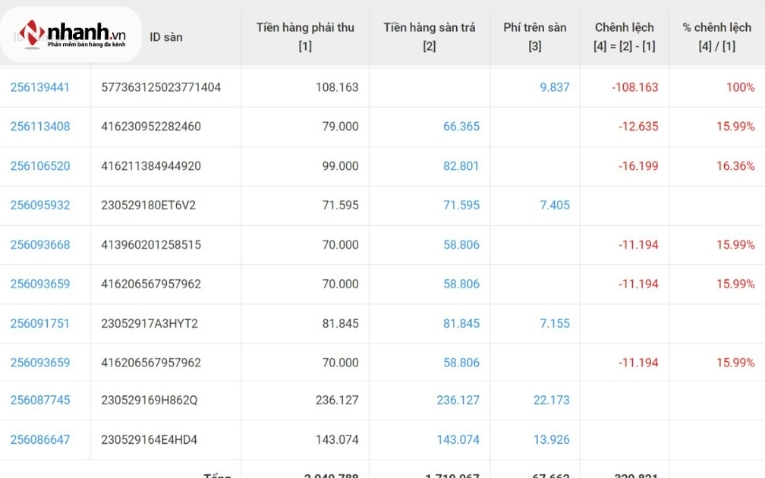Click the '% chênh lệch' column header
This screenshot has height=478, width=765.
tap(716, 37)
